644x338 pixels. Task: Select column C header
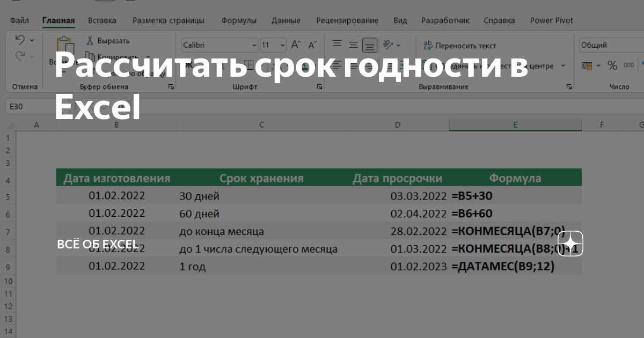click(x=261, y=125)
